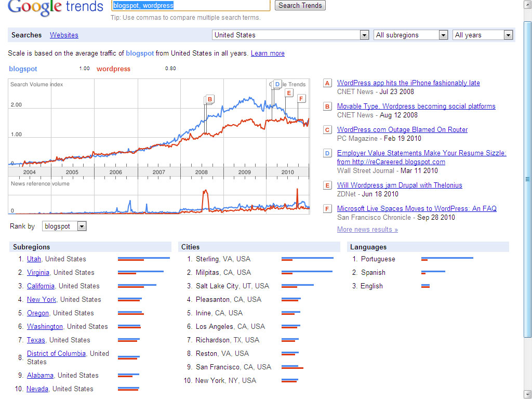This screenshot has height=399, width=532.
Task: Click the 2008 label on the chart timeline
Action: 202,172
